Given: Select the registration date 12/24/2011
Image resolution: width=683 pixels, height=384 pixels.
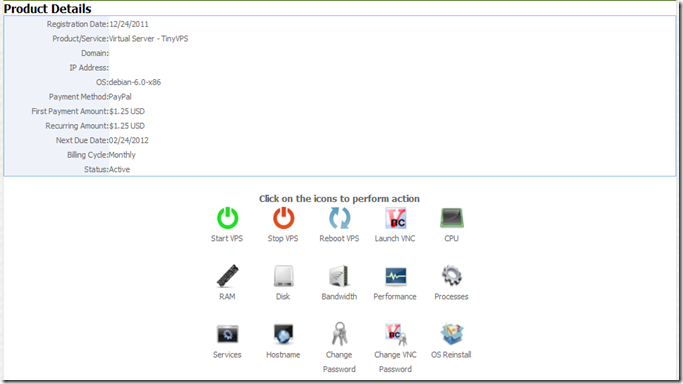Looking at the screenshot, I should [129, 24].
